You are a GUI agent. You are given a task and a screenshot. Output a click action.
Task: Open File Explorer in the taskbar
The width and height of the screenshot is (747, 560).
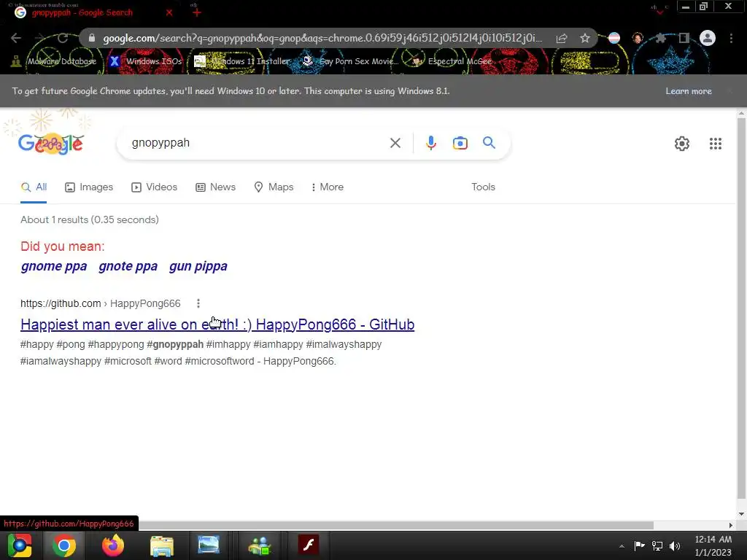click(x=162, y=545)
